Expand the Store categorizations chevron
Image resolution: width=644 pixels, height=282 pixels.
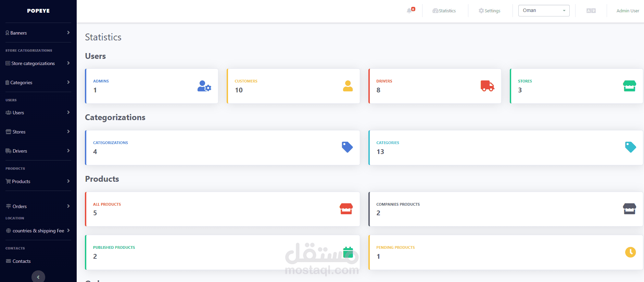click(x=68, y=63)
